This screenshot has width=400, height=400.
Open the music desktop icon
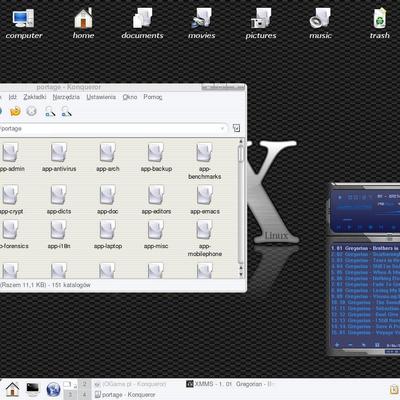pos(320,23)
